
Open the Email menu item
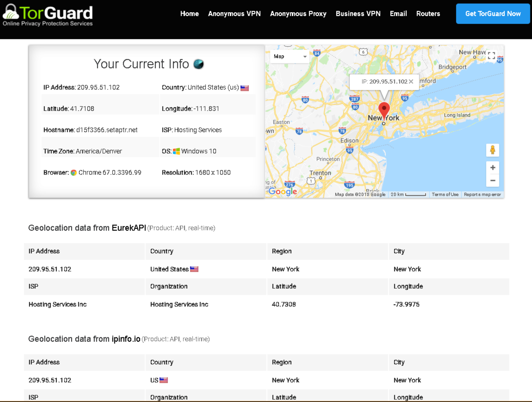tap(398, 14)
